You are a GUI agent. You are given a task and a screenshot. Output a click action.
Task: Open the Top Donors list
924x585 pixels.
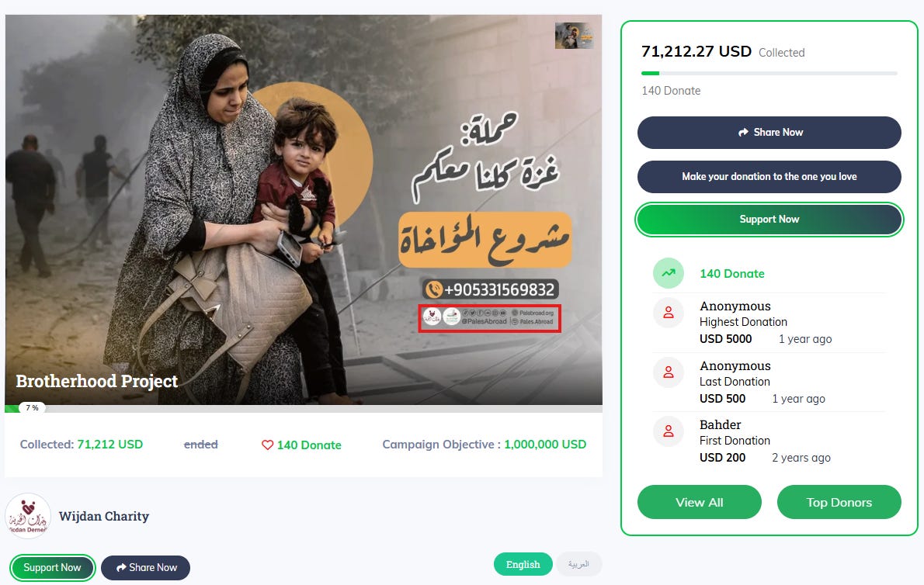coord(839,502)
